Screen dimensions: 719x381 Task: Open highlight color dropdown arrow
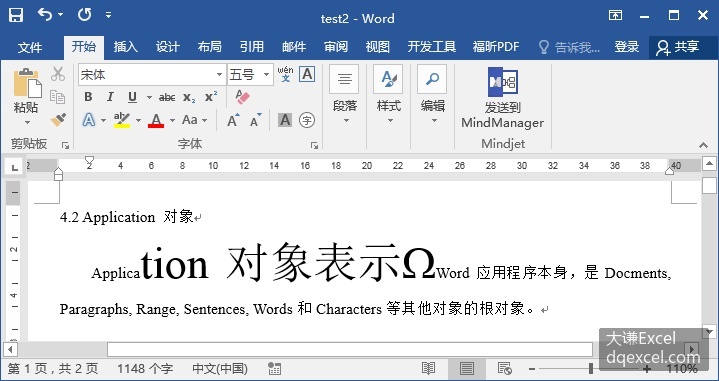click(x=138, y=121)
